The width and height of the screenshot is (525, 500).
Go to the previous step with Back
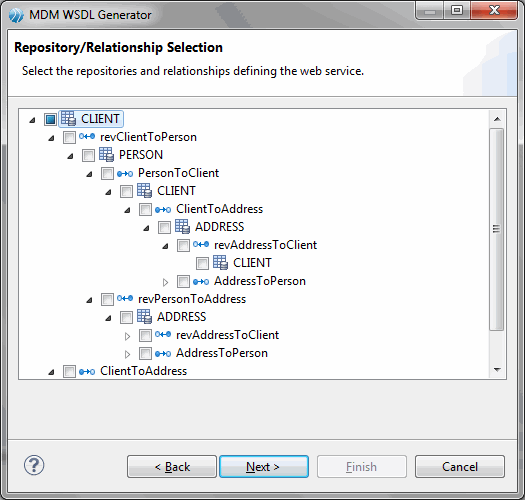172,467
